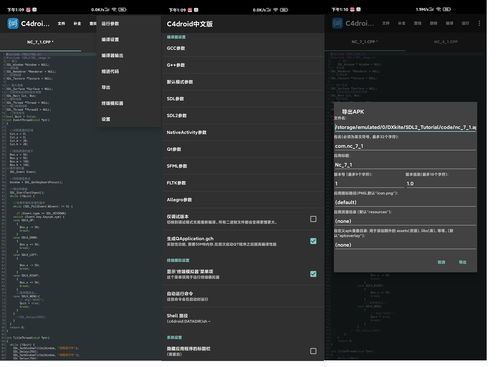
Task: Enable the 仅调试版本 checkbox
Action: [x=313, y=219]
